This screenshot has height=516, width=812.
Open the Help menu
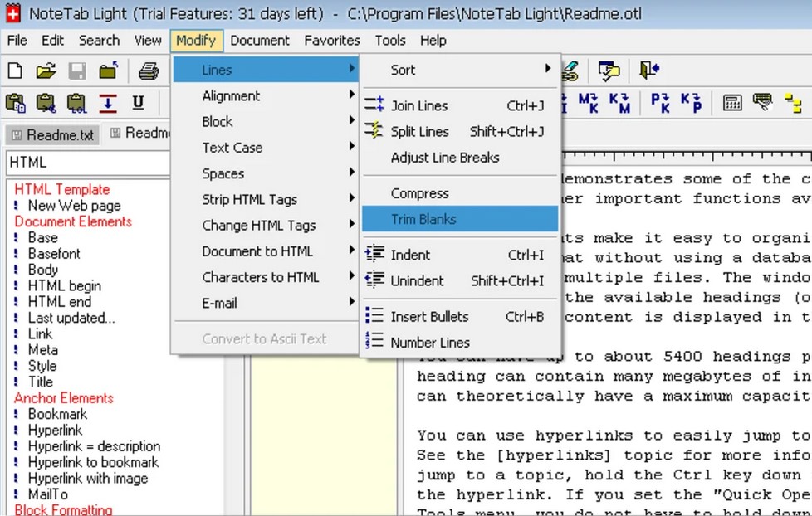click(x=433, y=41)
